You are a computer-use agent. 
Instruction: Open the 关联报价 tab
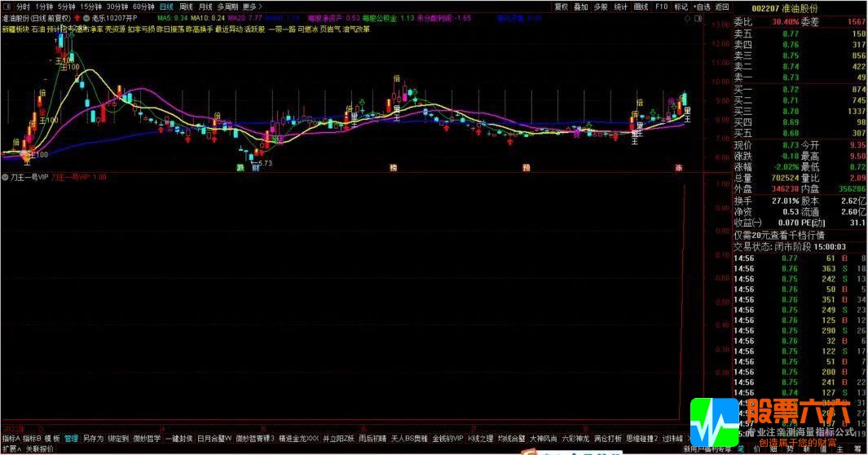click(40, 449)
